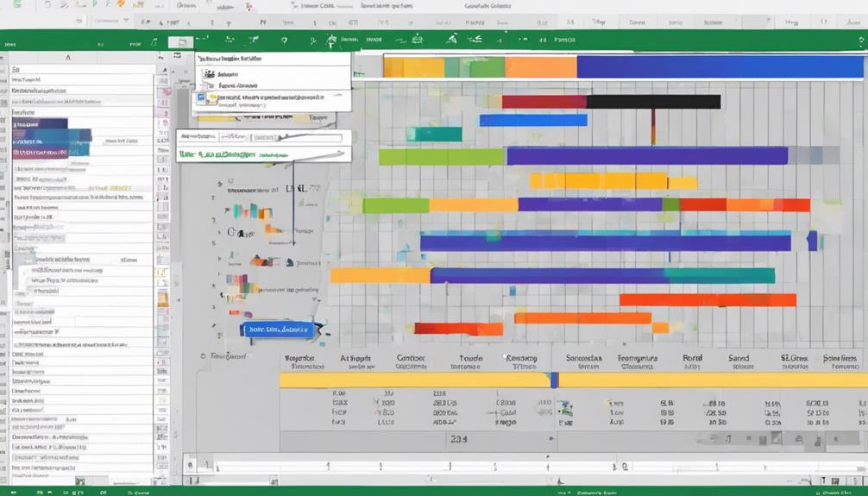The height and width of the screenshot is (496, 868).
Task: Select the highlighted light box button in green toolbar
Action: coord(181,42)
